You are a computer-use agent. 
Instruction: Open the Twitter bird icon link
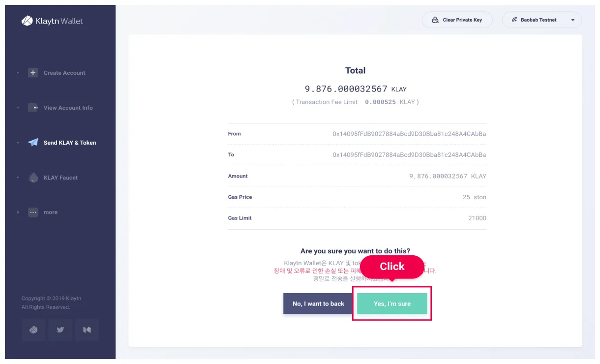[60, 330]
